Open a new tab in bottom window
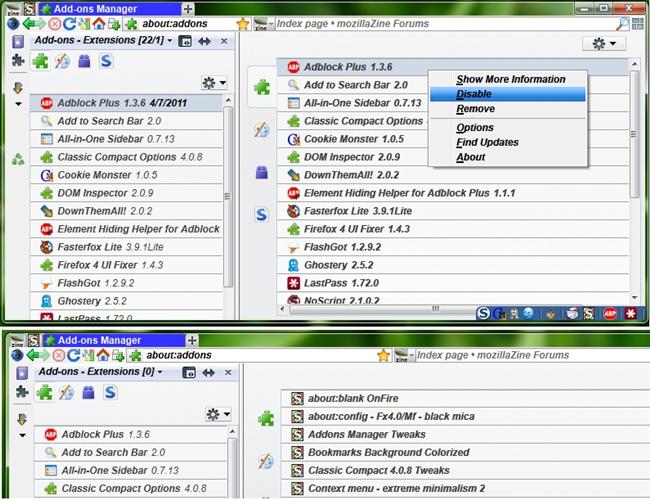 point(192,340)
